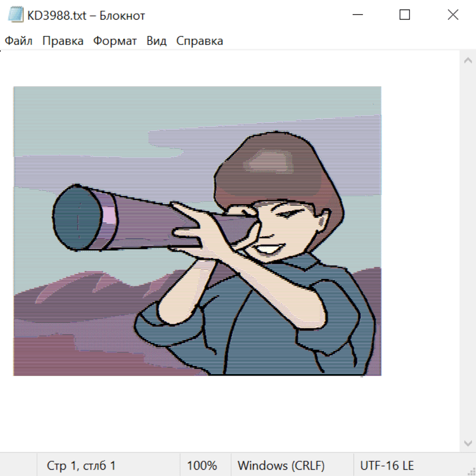Viewport: 476px width, 476px height.
Task: Open the Файл menu
Action: coord(19,41)
